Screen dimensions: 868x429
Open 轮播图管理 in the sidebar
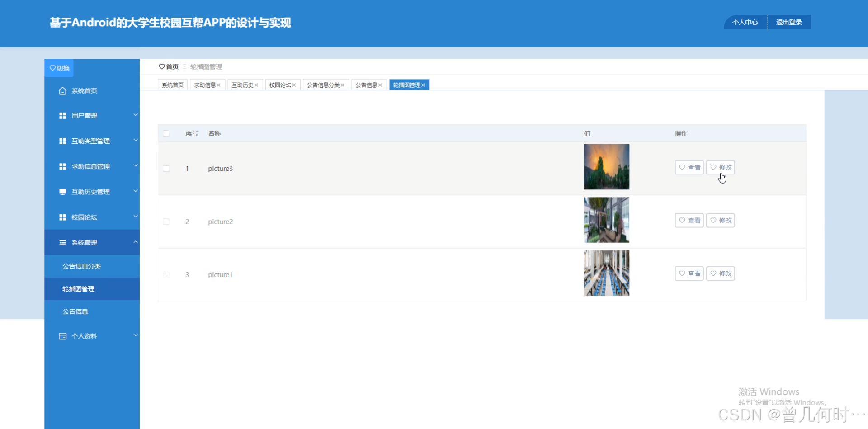(92, 289)
